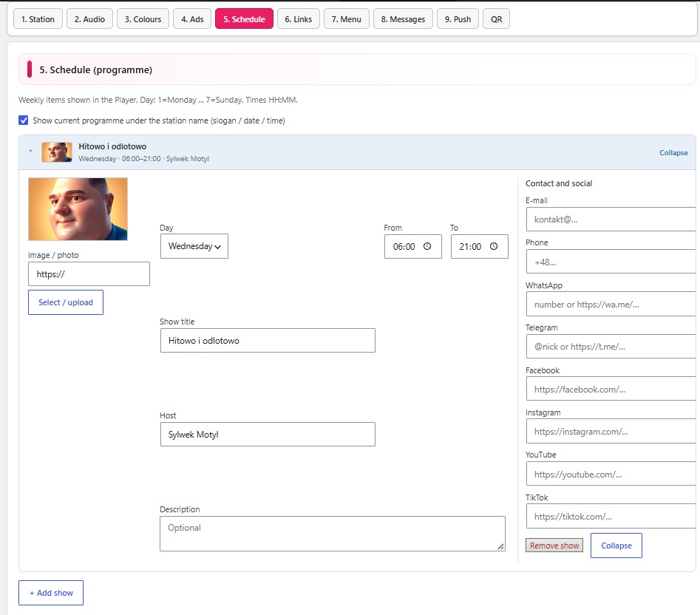Image resolution: width=700 pixels, height=615 pixels.
Task: Switch to the 2. Audio tab
Action: point(89,19)
